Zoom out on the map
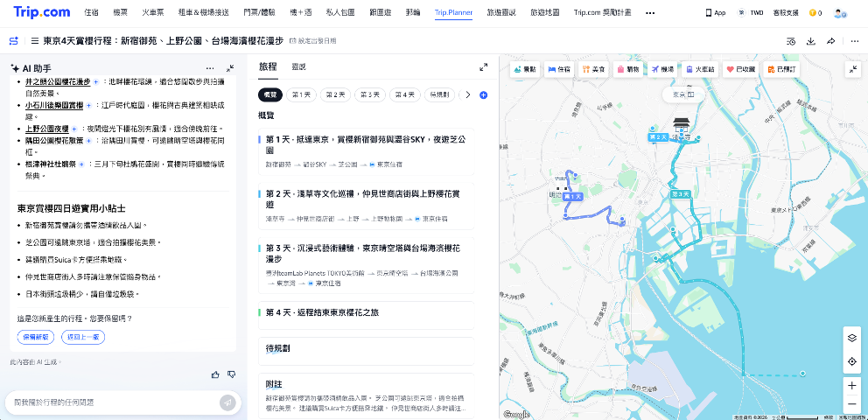The width and height of the screenshot is (868, 420). tap(852, 404)
